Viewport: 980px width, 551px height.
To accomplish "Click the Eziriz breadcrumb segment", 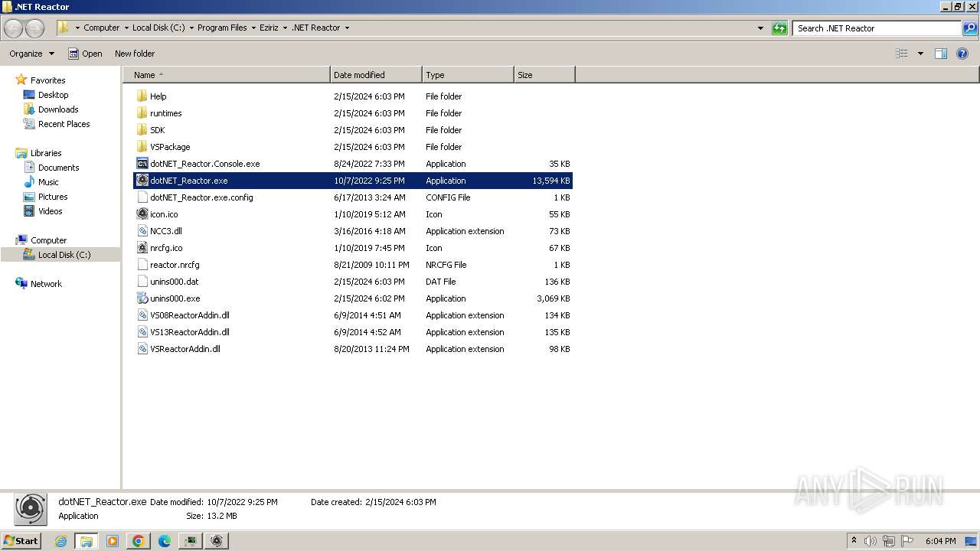I will [269, 28].
